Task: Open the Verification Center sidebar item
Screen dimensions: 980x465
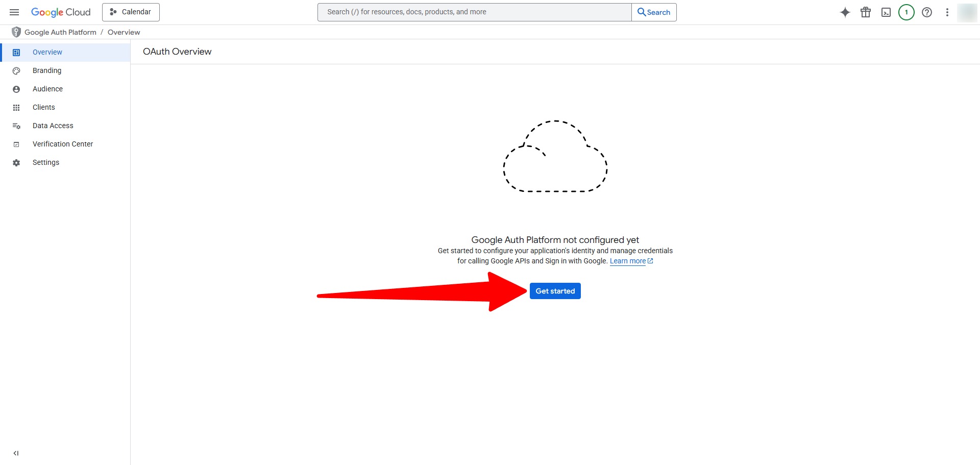Action: pos(65,144)
